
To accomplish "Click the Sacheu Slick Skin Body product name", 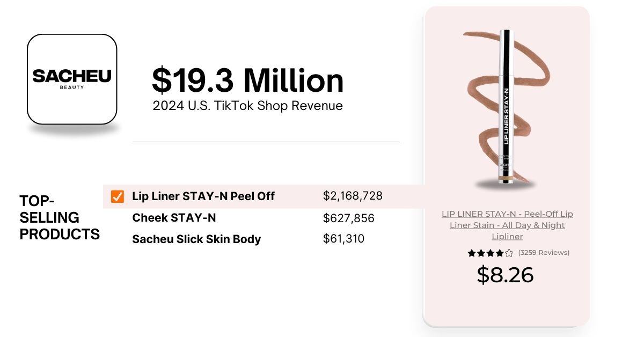I will (196, 239).
